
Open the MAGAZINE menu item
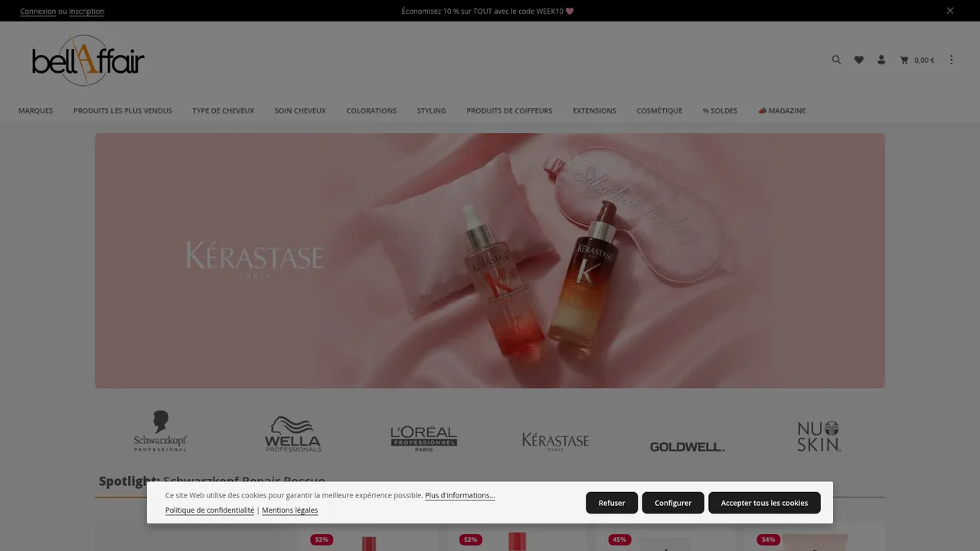pos(782,111)
